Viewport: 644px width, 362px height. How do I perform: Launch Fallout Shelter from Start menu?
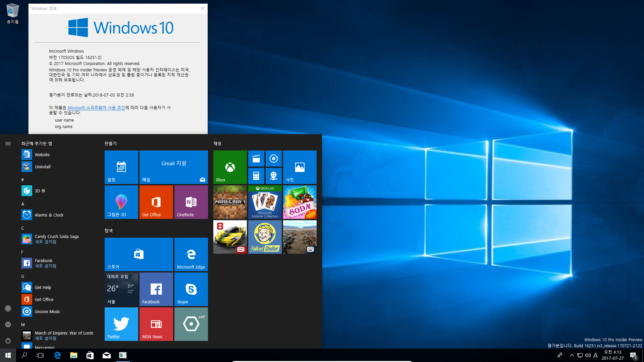click(265, 237)
